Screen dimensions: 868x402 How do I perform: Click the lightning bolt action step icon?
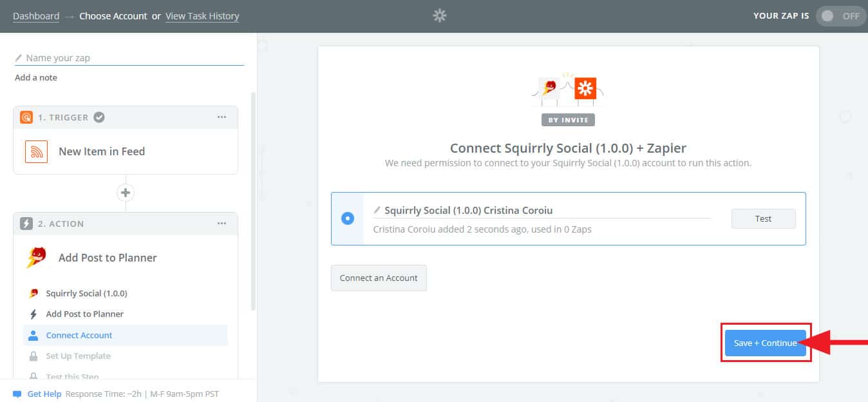[x=26, y=224]
